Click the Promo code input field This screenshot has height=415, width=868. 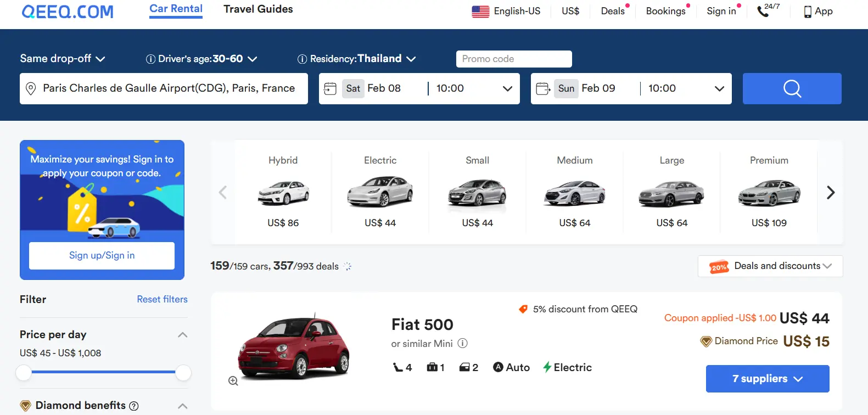click(514, 59)
